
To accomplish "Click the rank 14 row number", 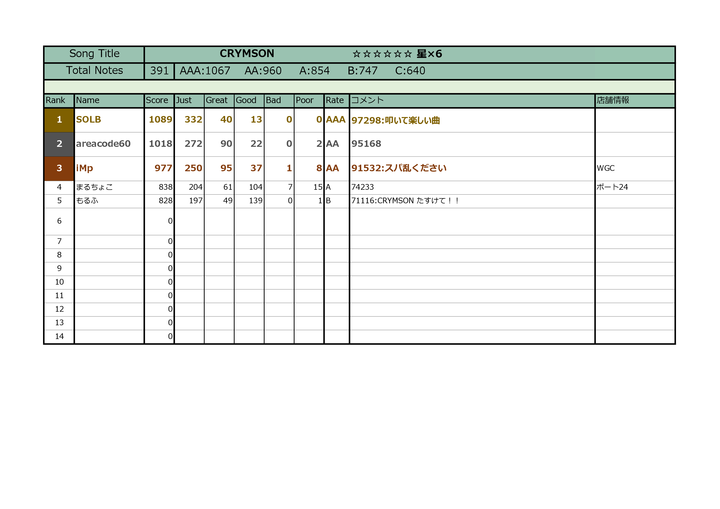I will coord(59,336).
